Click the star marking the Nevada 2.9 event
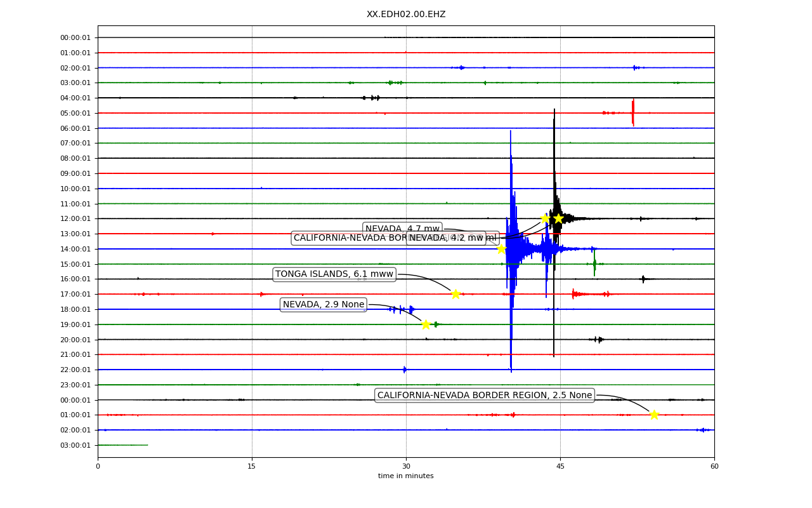 click(x=426, y=324)
